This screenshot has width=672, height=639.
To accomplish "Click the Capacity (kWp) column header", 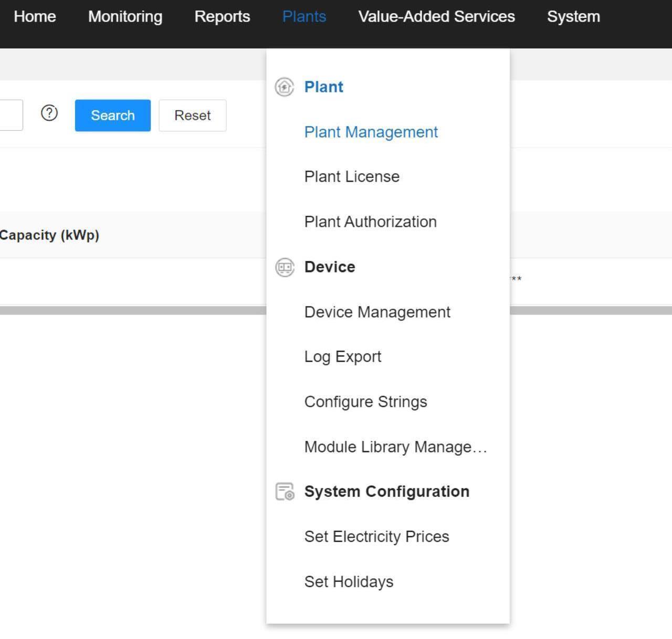I will click(49, 235).
